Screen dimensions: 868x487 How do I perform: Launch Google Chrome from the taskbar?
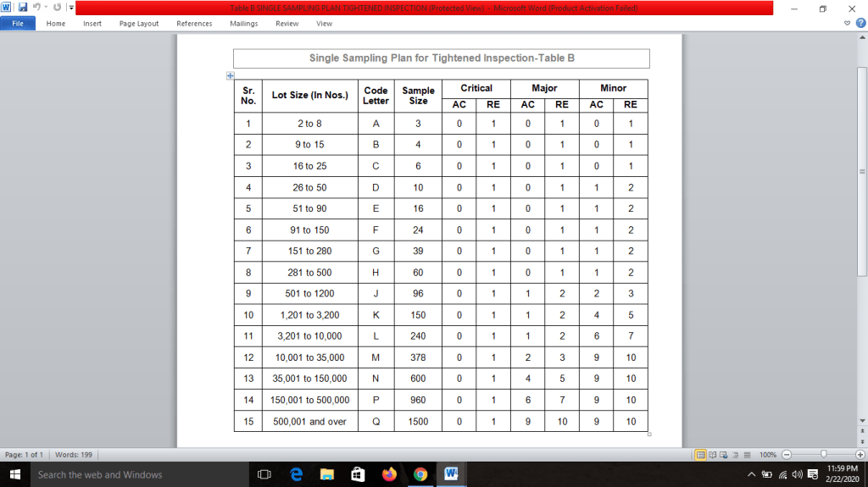coord(420,474)
